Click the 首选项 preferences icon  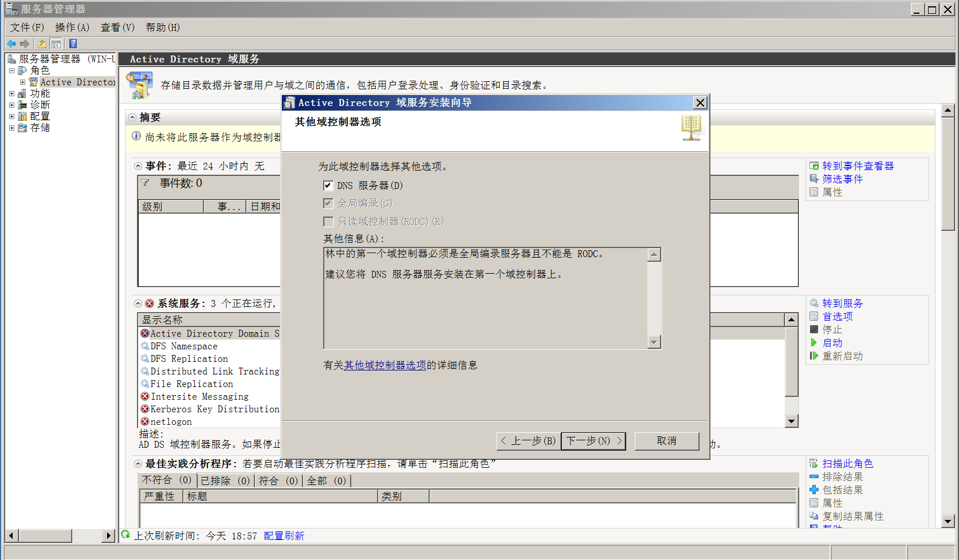click(x=814, y=316)
